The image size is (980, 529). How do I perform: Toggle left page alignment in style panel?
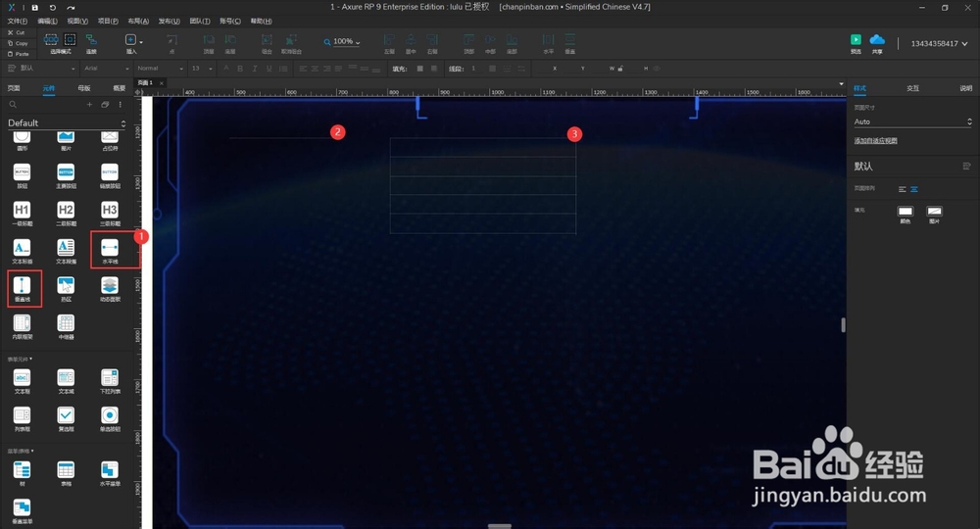click(902, 189)
